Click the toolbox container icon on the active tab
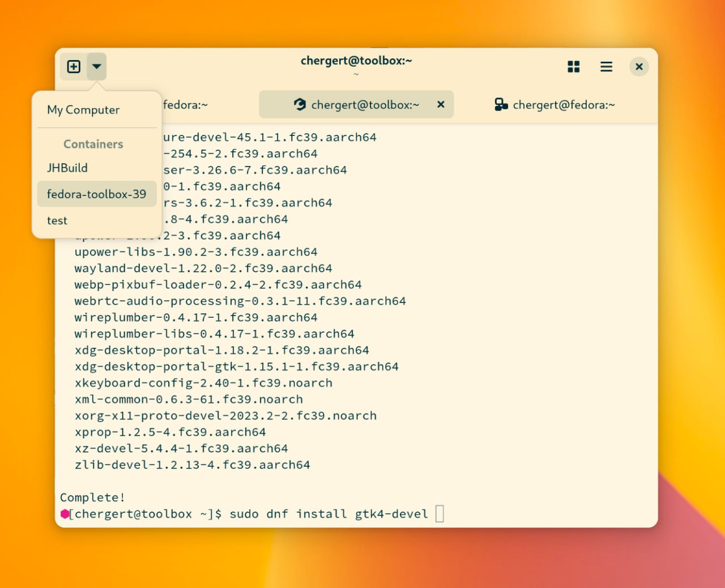Screen dimensions: 725x588 [300, 104]
